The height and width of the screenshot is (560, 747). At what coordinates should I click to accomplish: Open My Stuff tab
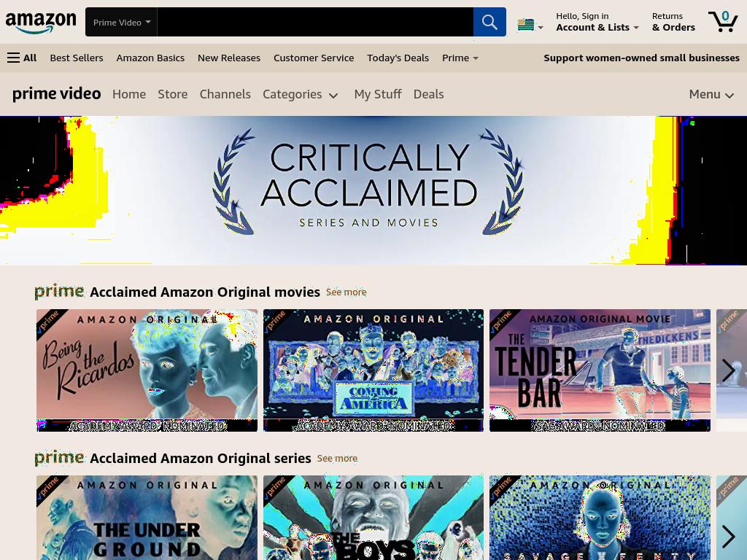pyautogui.click(x=378, y=94)
